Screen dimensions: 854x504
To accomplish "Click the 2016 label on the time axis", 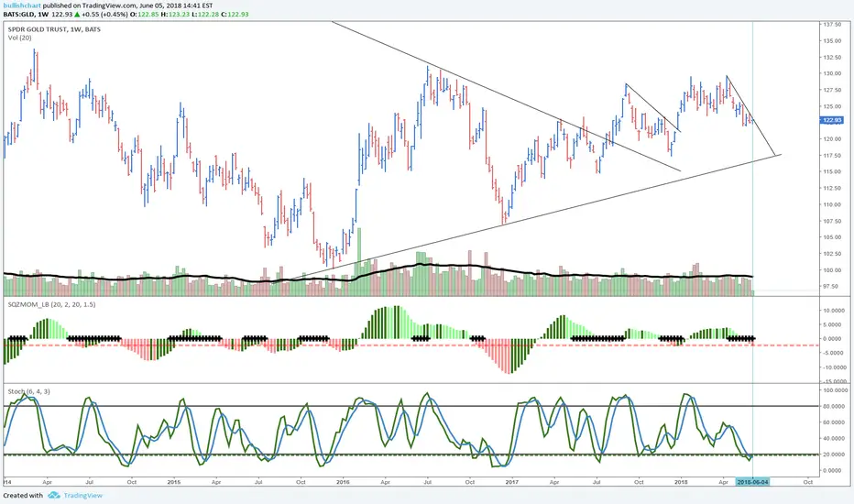I will (343, 482).
